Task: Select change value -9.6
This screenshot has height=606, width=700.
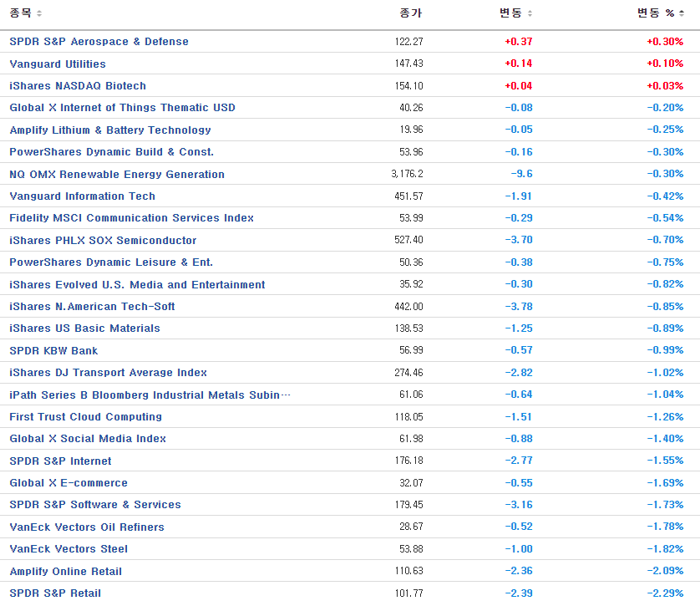Action: [522, 174]
